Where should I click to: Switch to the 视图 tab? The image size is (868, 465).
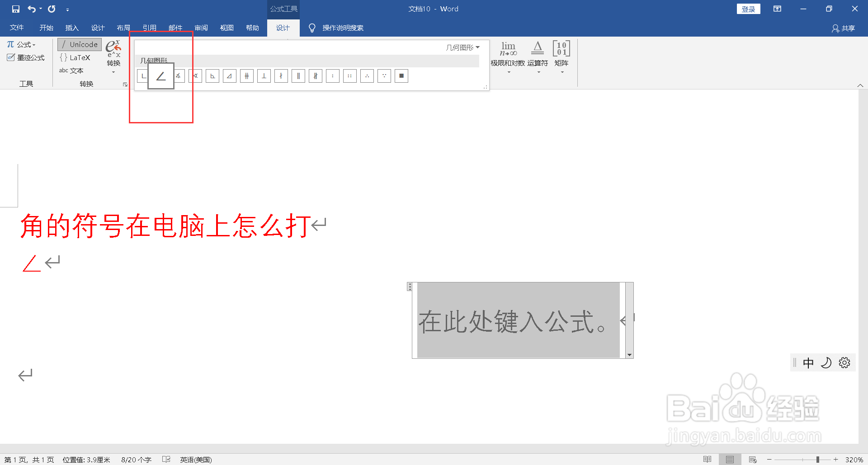click(227, 28)
